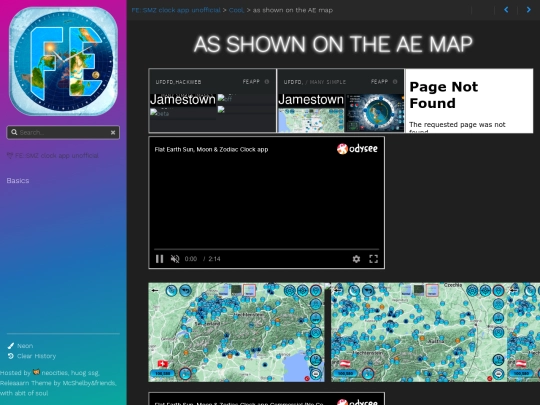Pause the Odysee video

coord(159,259)
